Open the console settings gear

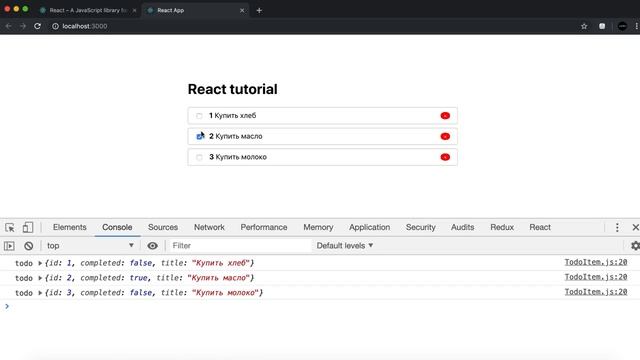(x=635, y=246)
